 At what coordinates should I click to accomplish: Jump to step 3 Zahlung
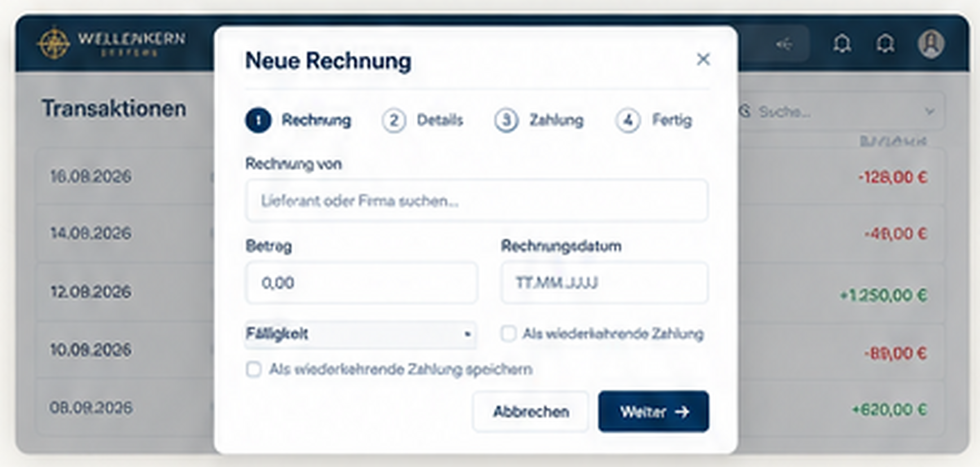[539, 120]
